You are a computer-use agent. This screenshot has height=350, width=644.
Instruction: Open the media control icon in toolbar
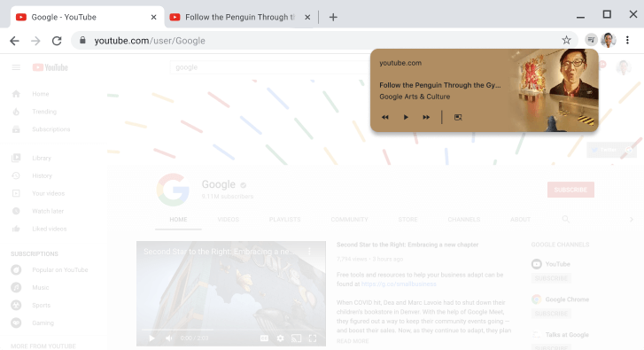point(591,40)
